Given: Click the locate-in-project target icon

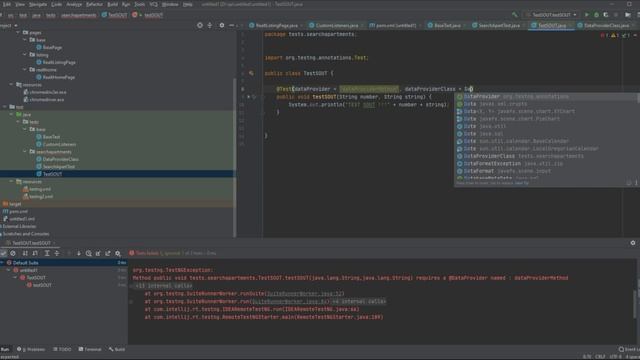Looking at the screenshot, I should (x=200, y=25).
